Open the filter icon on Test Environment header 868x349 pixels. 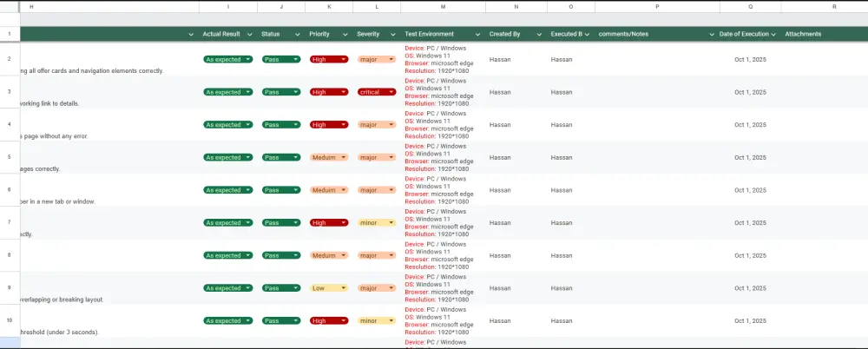pos(477,35)
